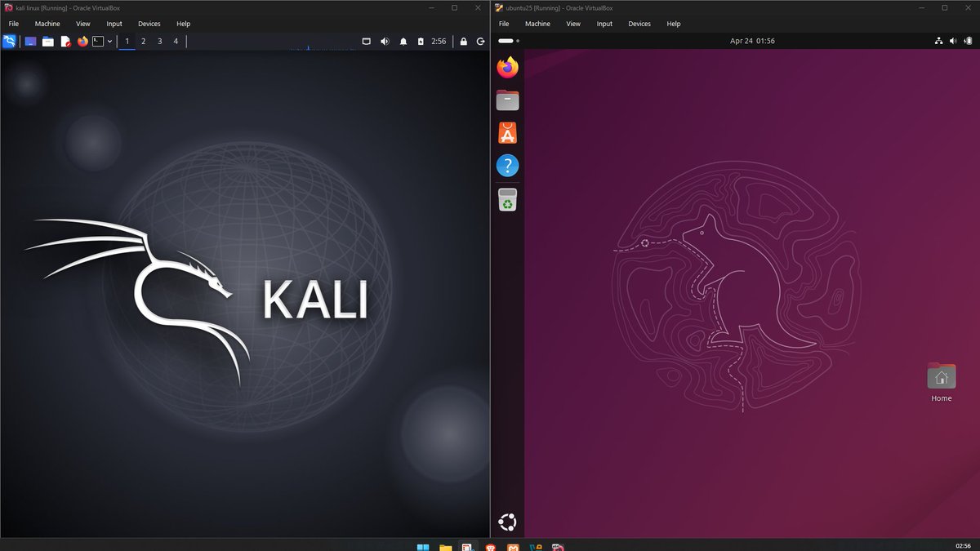The image size is (980, 551).
Task: Open View menu in kali linux VirtualBox window
Action: click(83, 24)
